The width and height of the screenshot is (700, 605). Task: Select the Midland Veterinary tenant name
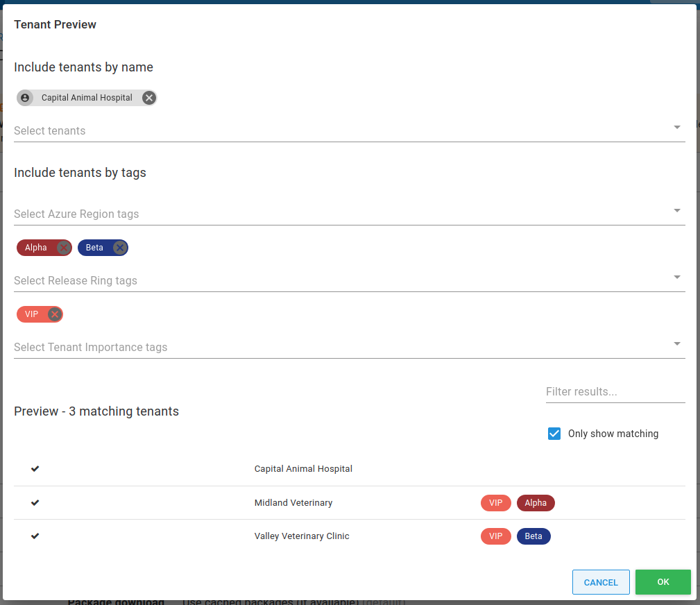pyautogui.click(x=293, y=503)
